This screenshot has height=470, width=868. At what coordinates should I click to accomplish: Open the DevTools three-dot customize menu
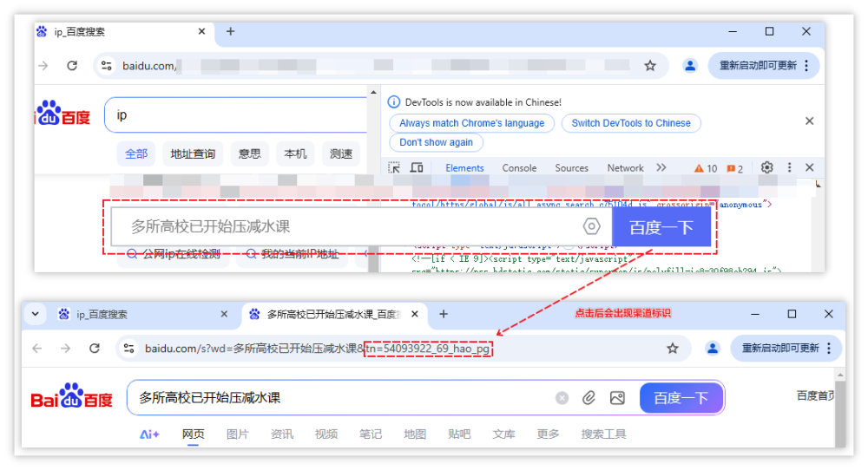[x=789, y=168]
